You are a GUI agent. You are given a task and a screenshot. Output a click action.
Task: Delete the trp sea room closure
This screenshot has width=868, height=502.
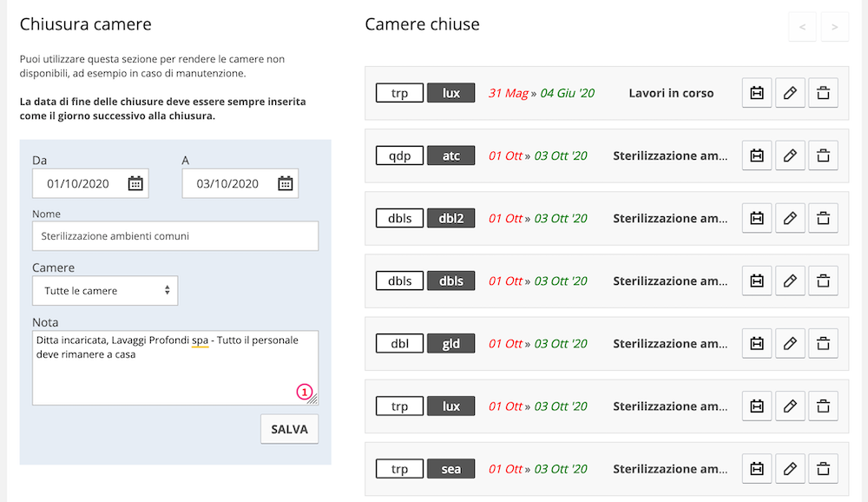click(x=823, y=468)
